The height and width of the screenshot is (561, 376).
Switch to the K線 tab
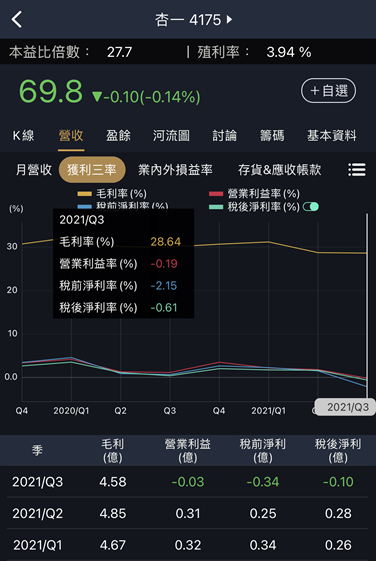pyautogui.click(x=24, y=136)
